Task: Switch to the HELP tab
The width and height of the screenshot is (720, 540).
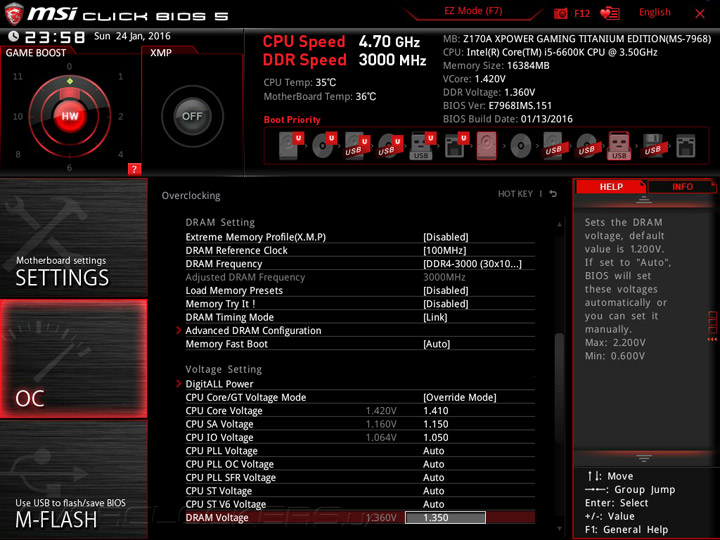Action: pyautogui.click(x=611, y=186)
